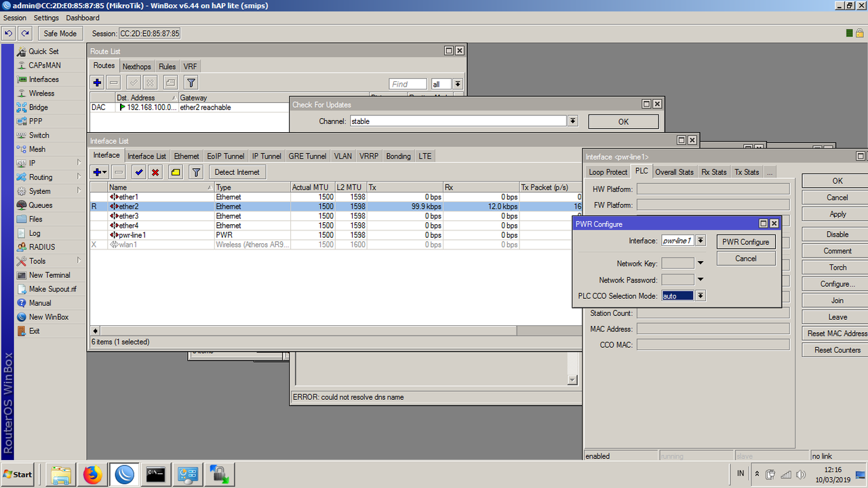Click OK in Check For Updates
The image size is (868, 488).
coord(623,122)
